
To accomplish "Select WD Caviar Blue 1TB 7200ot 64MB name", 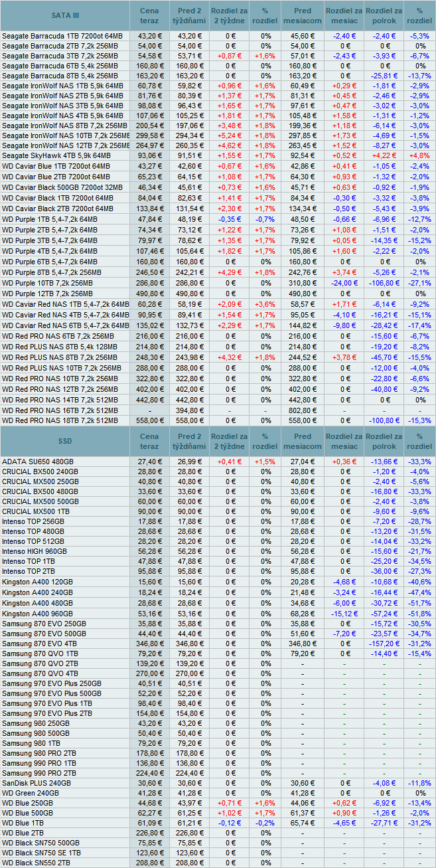I will (x=56, y=166).
